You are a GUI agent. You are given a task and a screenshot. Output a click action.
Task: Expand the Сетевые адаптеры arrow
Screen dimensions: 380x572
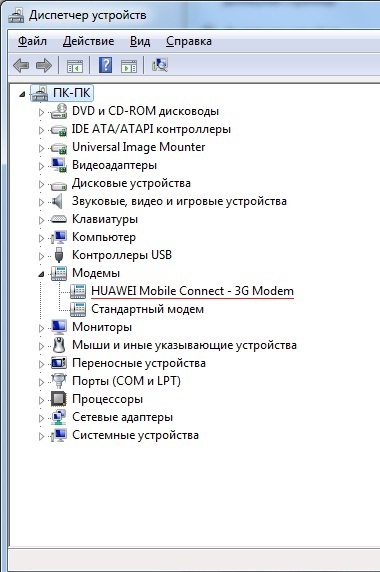[x=41, y=418]
